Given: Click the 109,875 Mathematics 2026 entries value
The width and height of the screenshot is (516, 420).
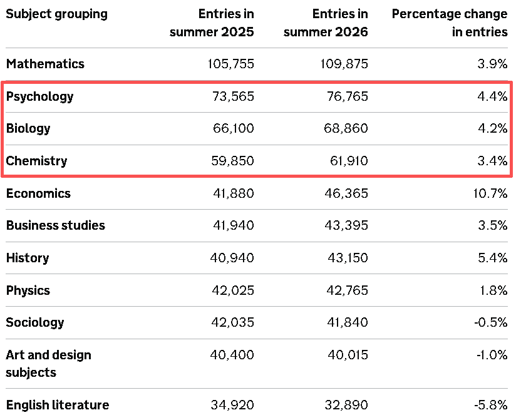Looking at the screenshot, I should [344, 64].
